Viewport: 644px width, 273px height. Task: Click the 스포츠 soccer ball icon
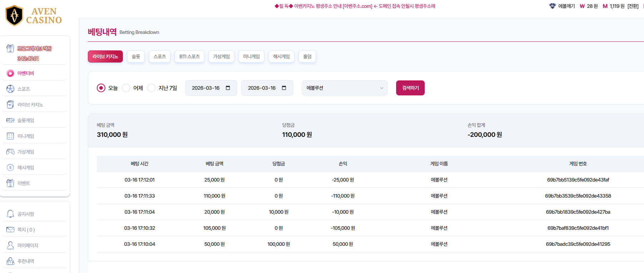(10, 89)
